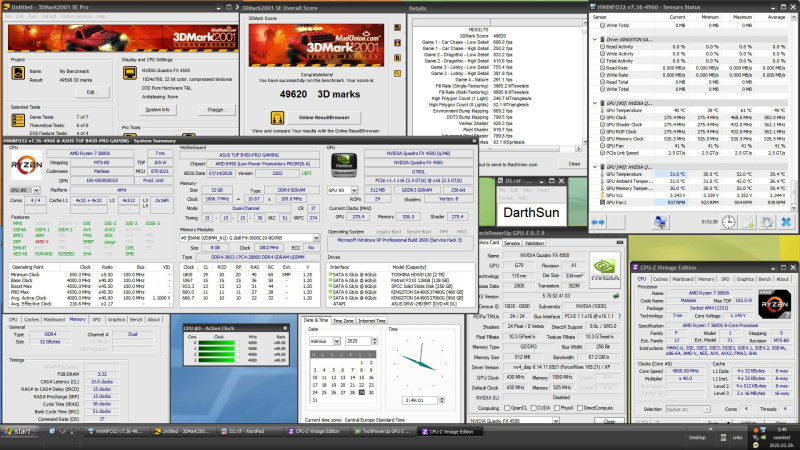Click the Change... button in 3DMark display settings

(216, 110)
